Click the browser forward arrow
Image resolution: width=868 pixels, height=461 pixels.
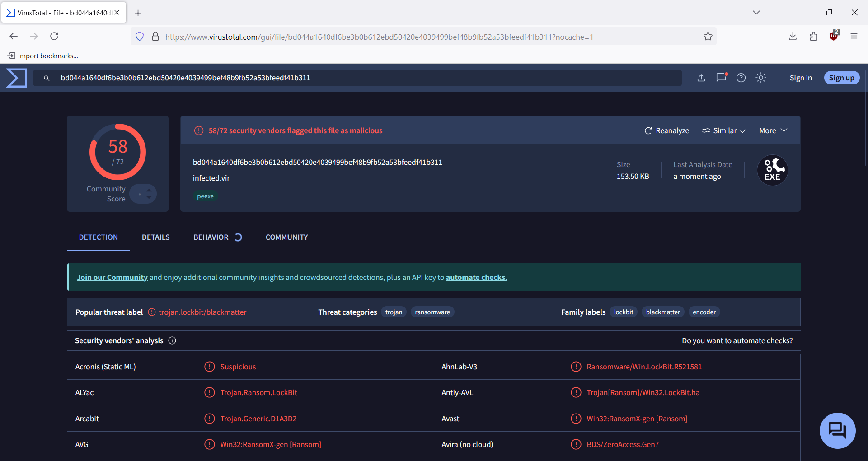tap(34, 36)
